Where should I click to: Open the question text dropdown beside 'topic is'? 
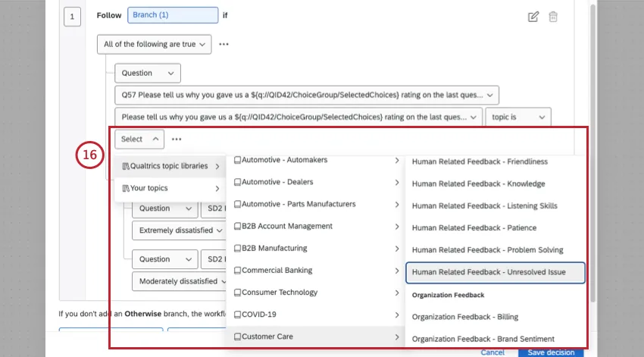[299, 117]
